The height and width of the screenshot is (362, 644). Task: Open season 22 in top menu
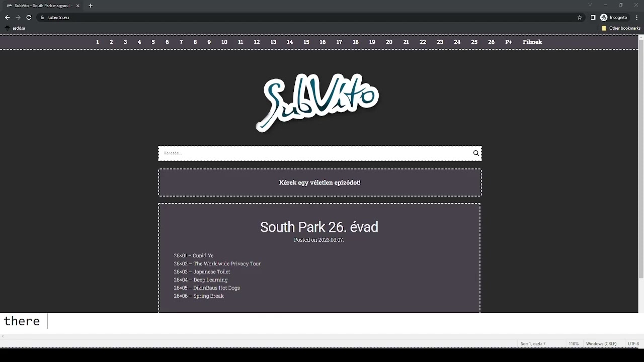[423, 42]
